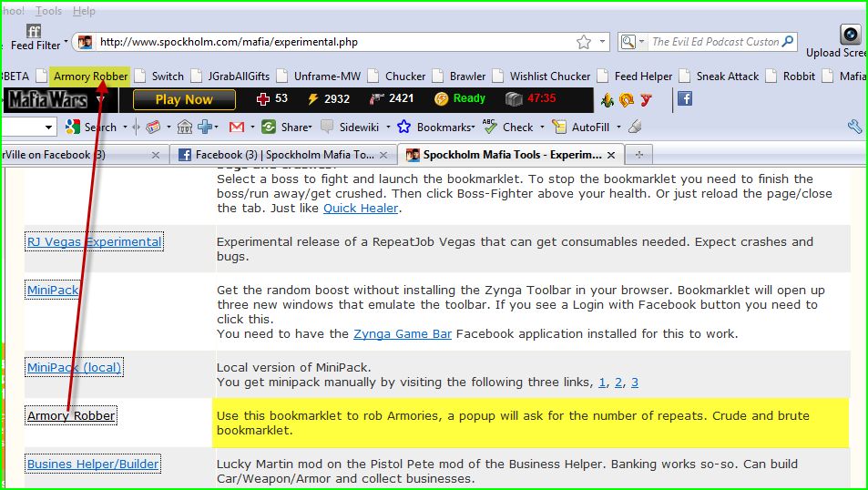Switch to Facebook Spockholm Mafia Tools tab

tap(283, 155)
